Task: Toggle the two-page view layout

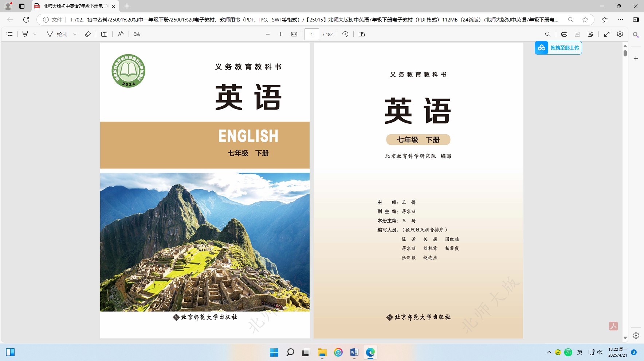Action: coord(362,34)
